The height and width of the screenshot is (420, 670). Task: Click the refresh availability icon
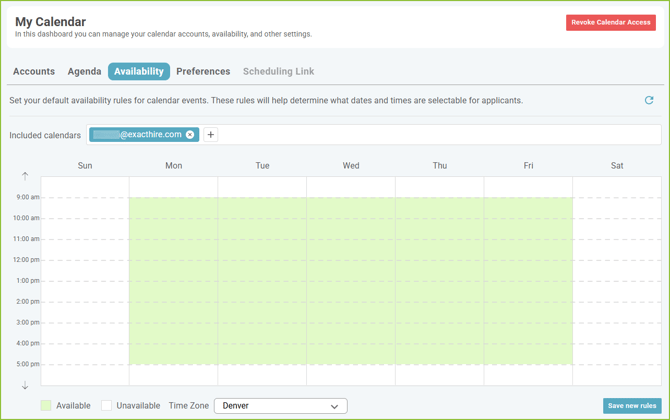click(649, 100)
